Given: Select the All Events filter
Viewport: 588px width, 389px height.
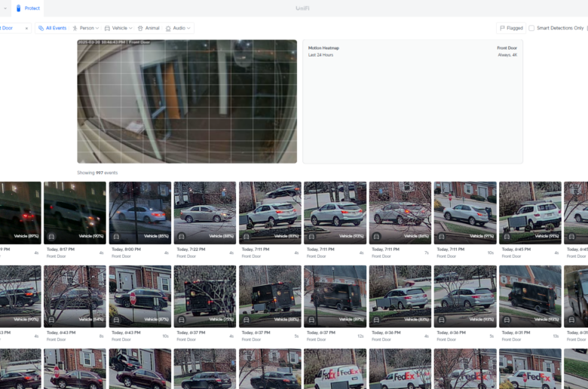Looking at the screenshot, I should (x=53, y=28).
